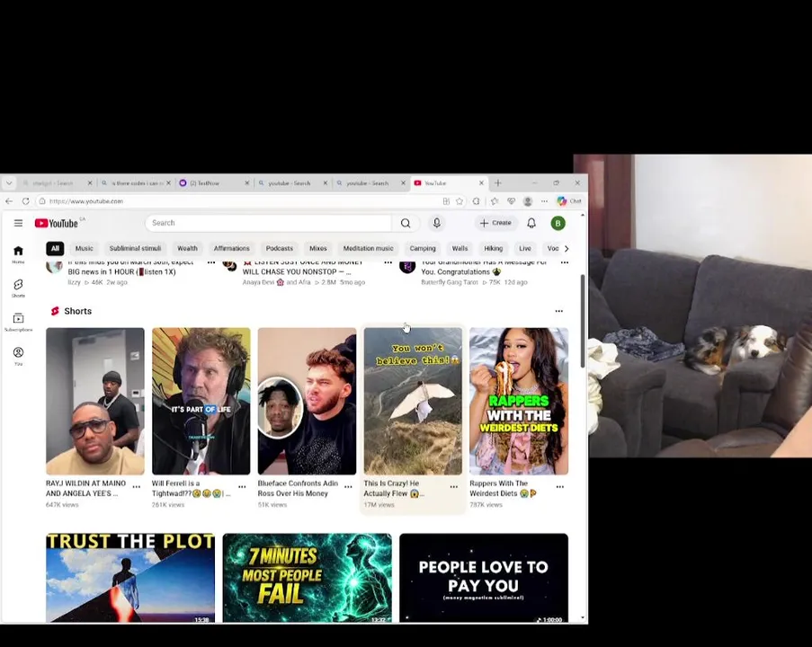Click the browser address bar URL
The height and width of the screenshot is (647, 812).
coord(86,201)
